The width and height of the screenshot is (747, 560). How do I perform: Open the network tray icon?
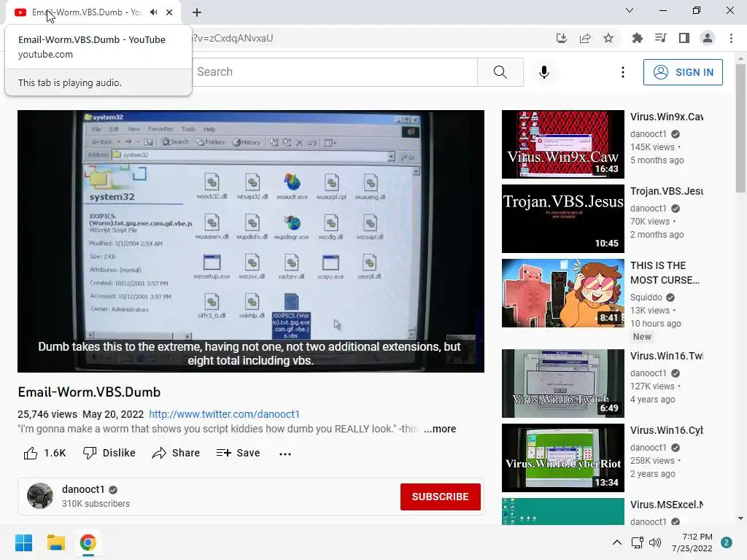tap(637, 542)
